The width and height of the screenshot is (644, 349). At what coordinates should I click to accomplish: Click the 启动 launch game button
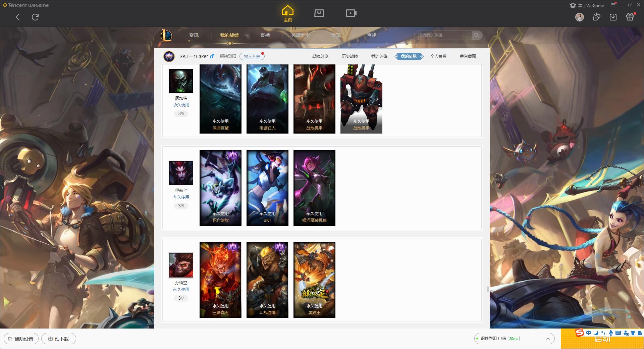click(x=602, y=340)
